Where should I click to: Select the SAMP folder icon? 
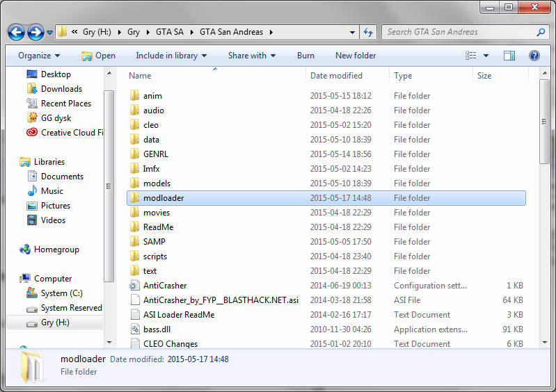click(134, 241)
